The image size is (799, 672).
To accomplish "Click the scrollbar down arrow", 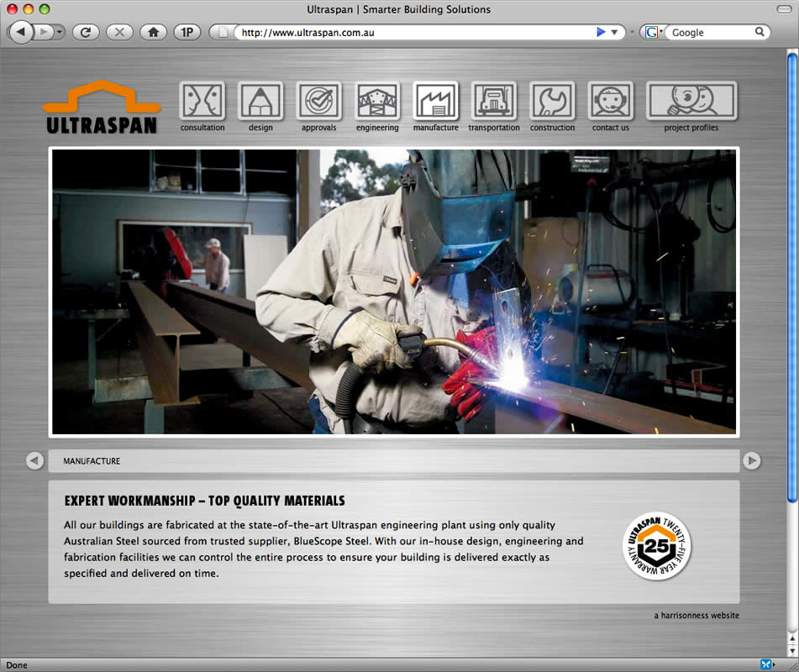I will 792,651.
